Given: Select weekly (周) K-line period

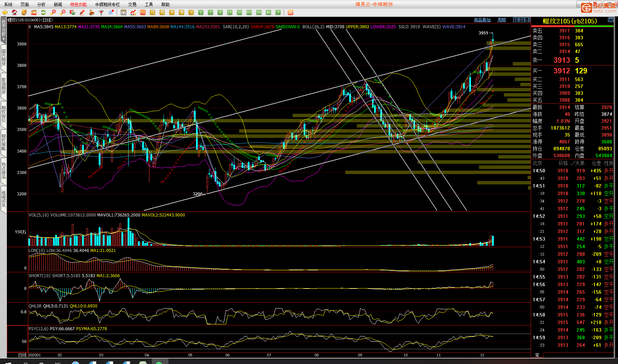Looking at the screenshot, I should (162, 12).
